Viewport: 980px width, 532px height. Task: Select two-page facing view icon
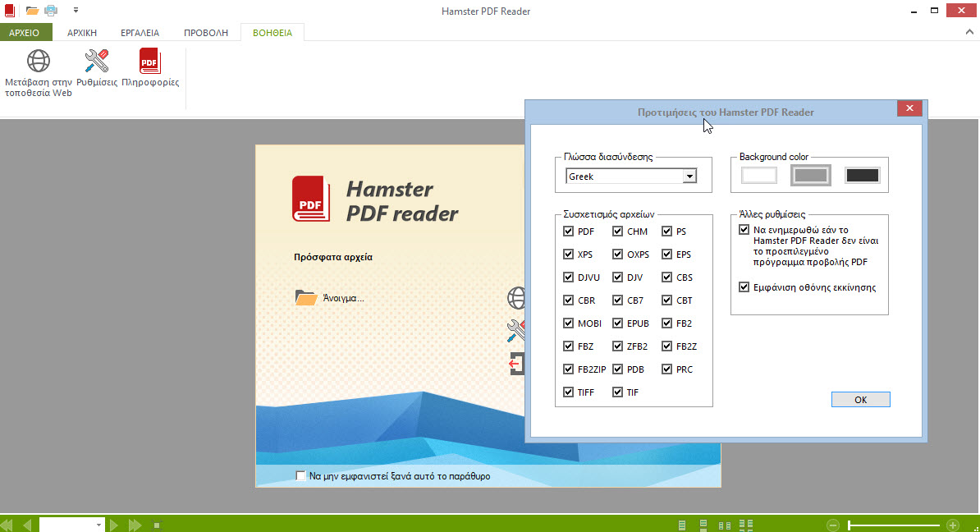725,525
